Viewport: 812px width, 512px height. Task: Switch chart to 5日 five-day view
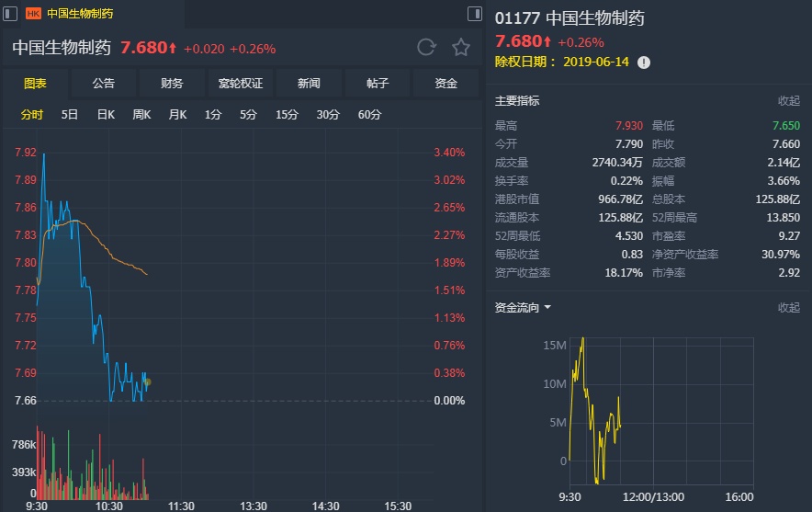(70, 115)
